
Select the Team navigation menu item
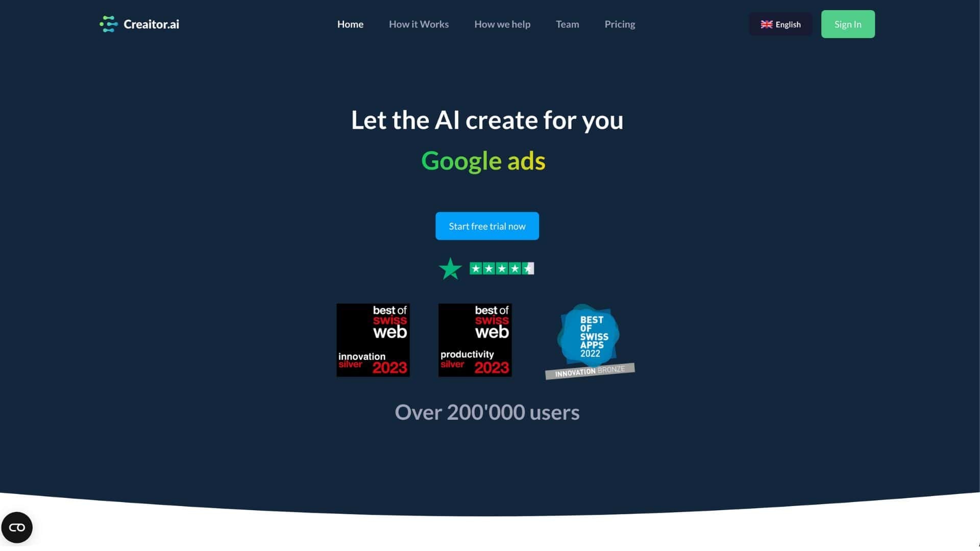567,23
